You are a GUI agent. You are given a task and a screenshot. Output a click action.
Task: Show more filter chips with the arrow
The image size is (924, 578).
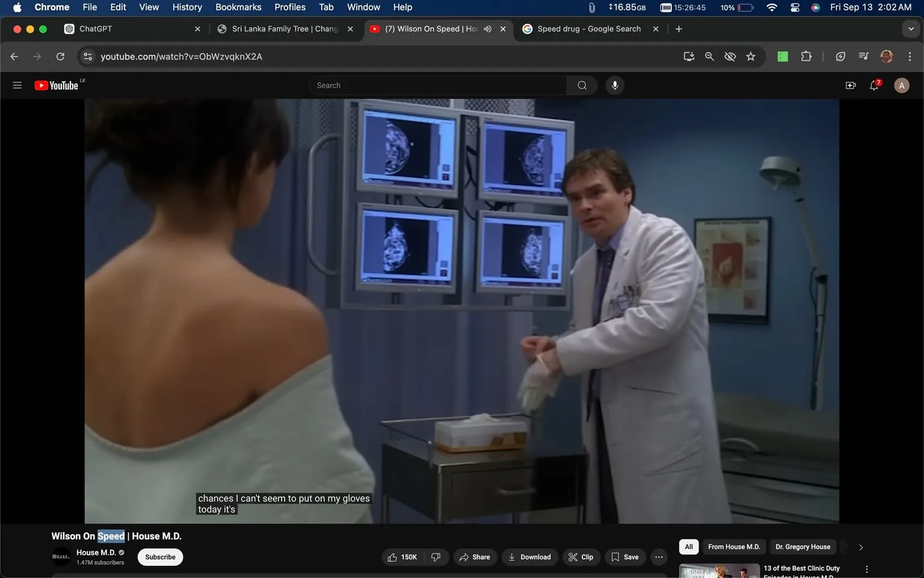click(860, 547)
